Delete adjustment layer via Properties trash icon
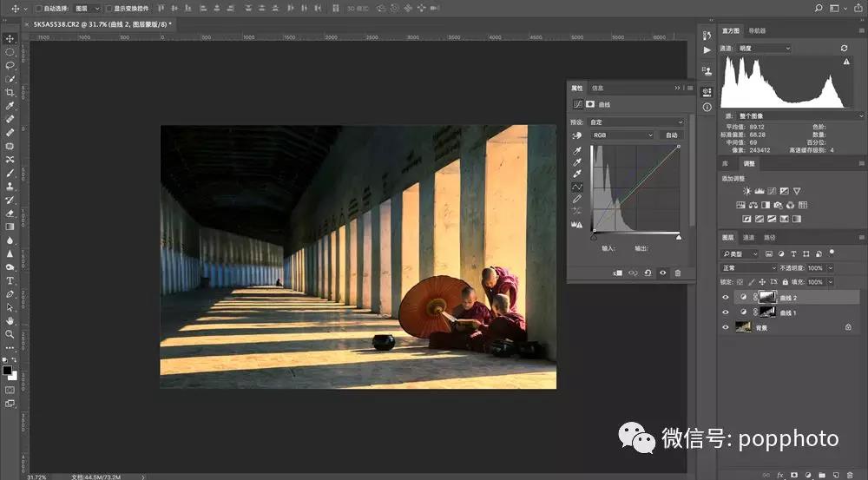 678,273
